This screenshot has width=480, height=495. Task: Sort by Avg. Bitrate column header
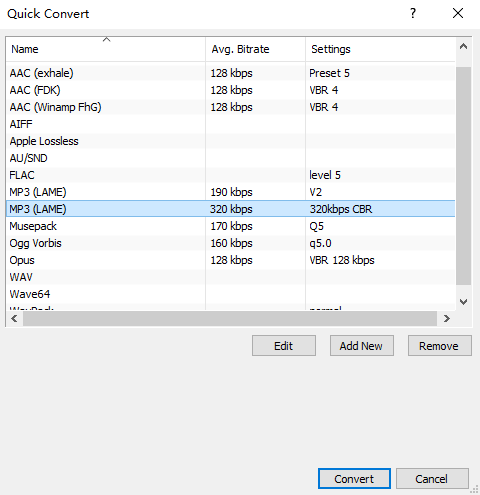coord(255,49)
